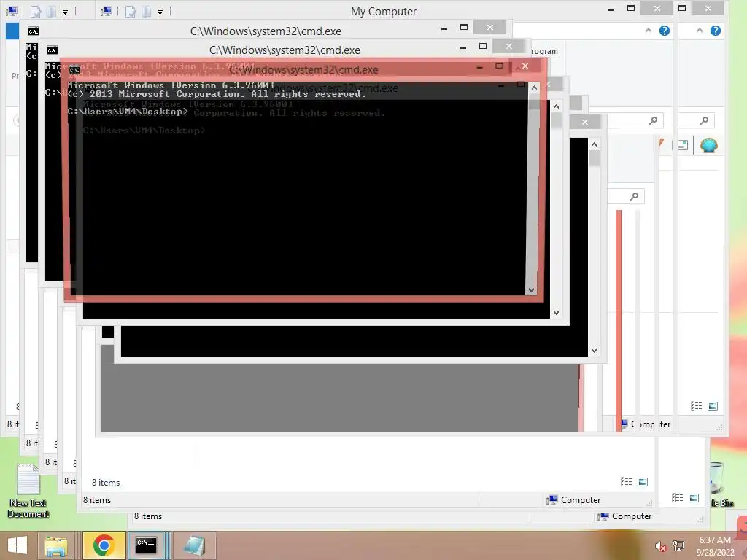
Task: Click the leftmost computer icon in top toolbar
Action: (12, 11)
